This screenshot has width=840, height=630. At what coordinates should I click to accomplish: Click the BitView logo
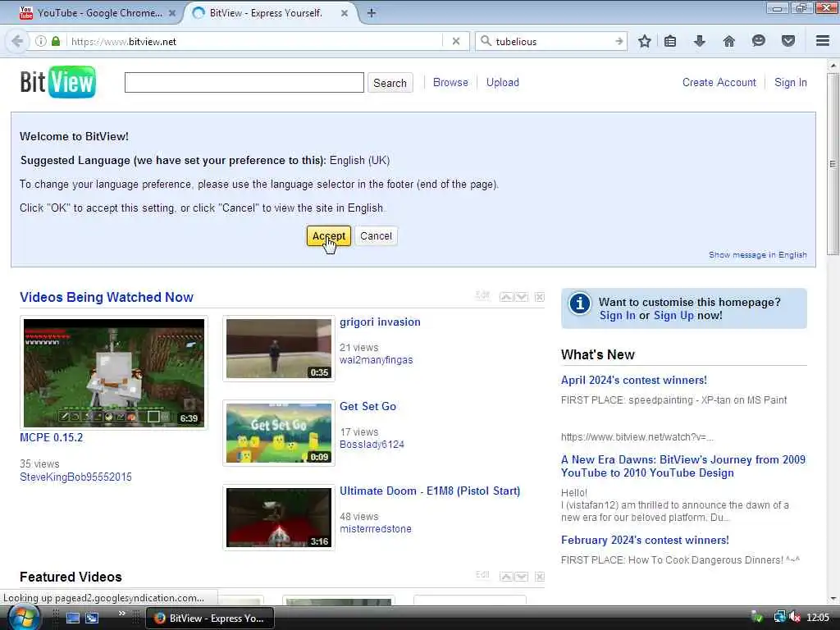pyautogui.click(x=58, y=82)
